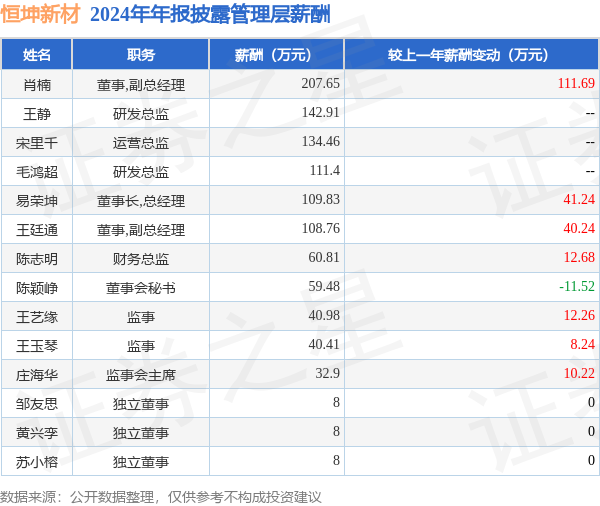Click the name cell 王廷通
600x506 pixels.
(x=37, y=230)
